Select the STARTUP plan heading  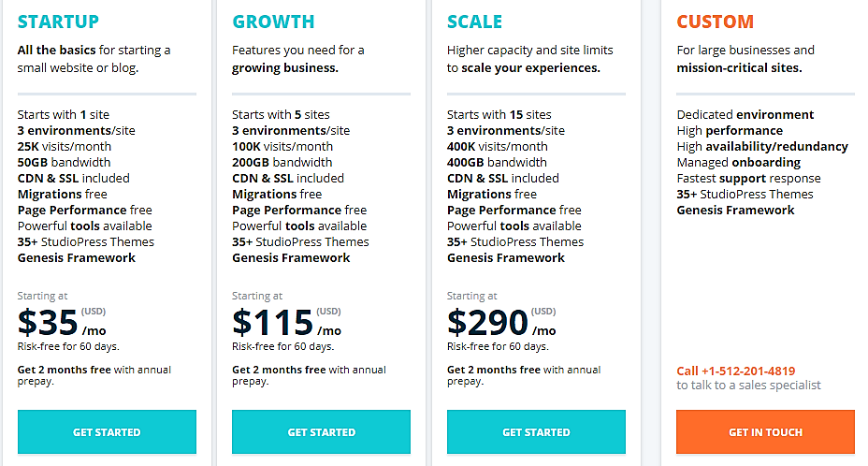[58, 22]
